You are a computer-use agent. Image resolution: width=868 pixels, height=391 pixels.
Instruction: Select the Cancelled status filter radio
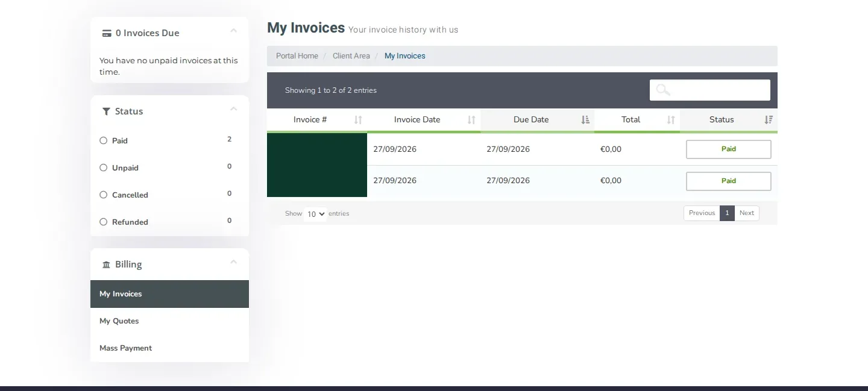pyautogui.click(x=103, y=195)
